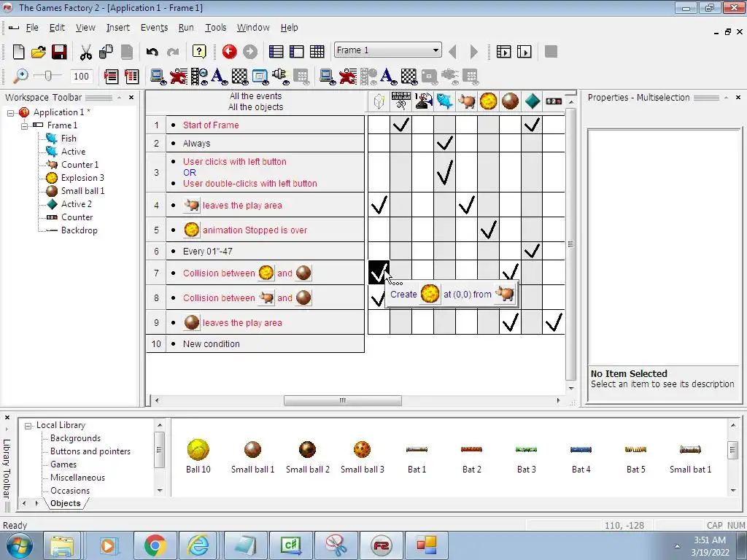Screen dimensions: 747x560
Task: Run the application from the toolbar
Action: [x=503, y=52]
